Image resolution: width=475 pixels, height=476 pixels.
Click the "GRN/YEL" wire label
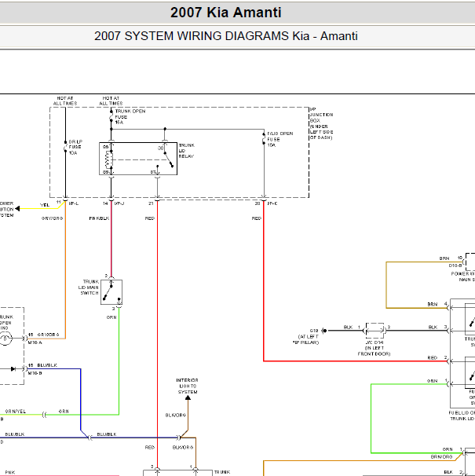(x=16, y=412)
